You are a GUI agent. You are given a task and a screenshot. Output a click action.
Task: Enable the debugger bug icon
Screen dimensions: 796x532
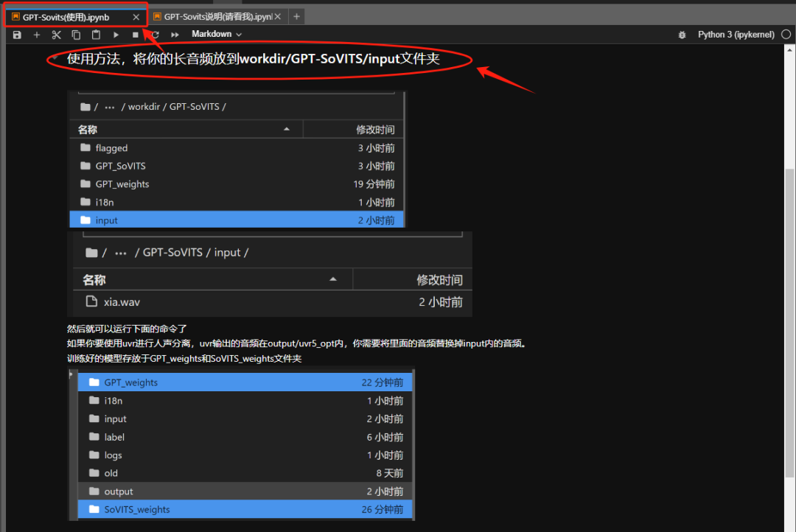682,35
